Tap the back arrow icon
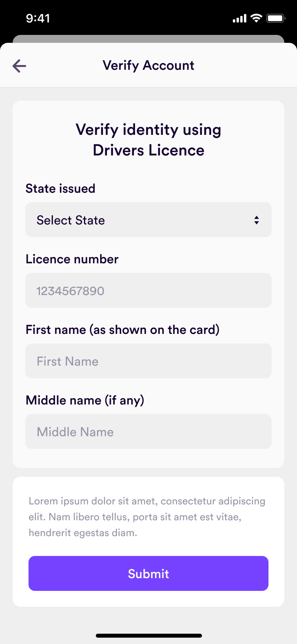Screen dimensions: 297x644 (x=19, y=66)
